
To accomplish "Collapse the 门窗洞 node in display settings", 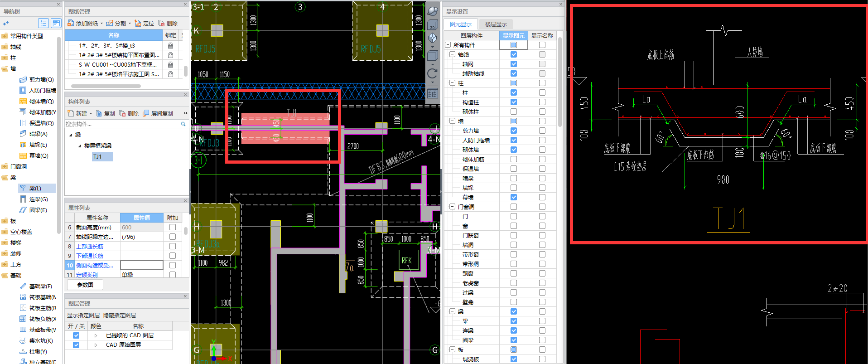I will click(453, 207).
